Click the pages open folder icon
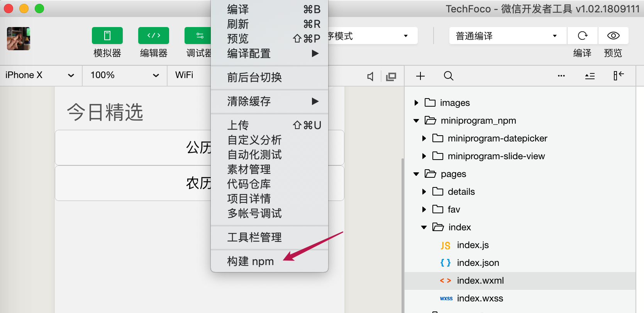The height and width of the screenshot is (313, 644). point(430,174)
